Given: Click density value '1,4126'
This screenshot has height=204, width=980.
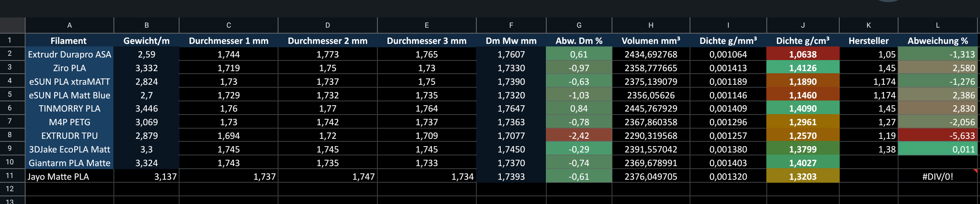Looking at the screenshot, I should [803, 68].
